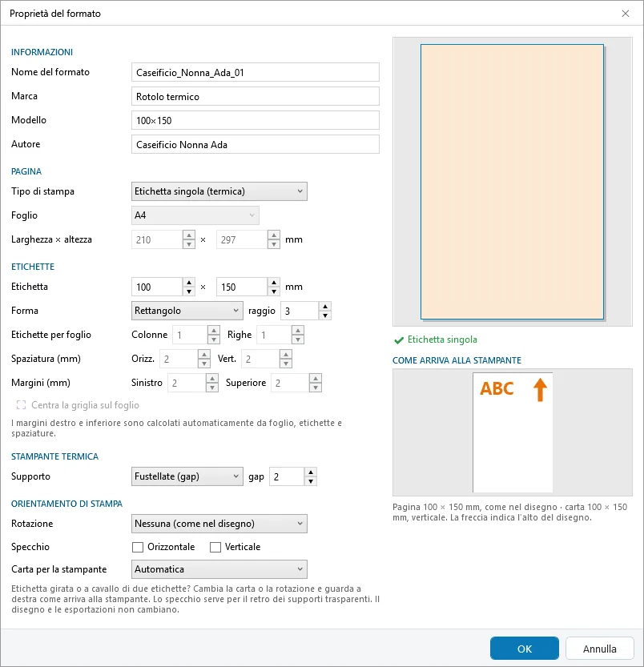
Task: Click the label width field showing 100
Action: [157, 287]
